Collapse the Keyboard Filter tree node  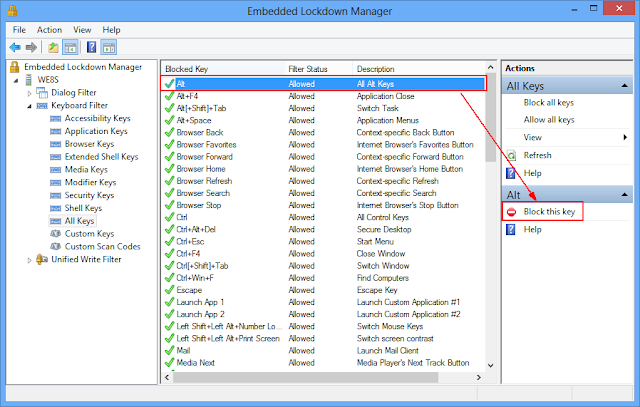point(29,106)
